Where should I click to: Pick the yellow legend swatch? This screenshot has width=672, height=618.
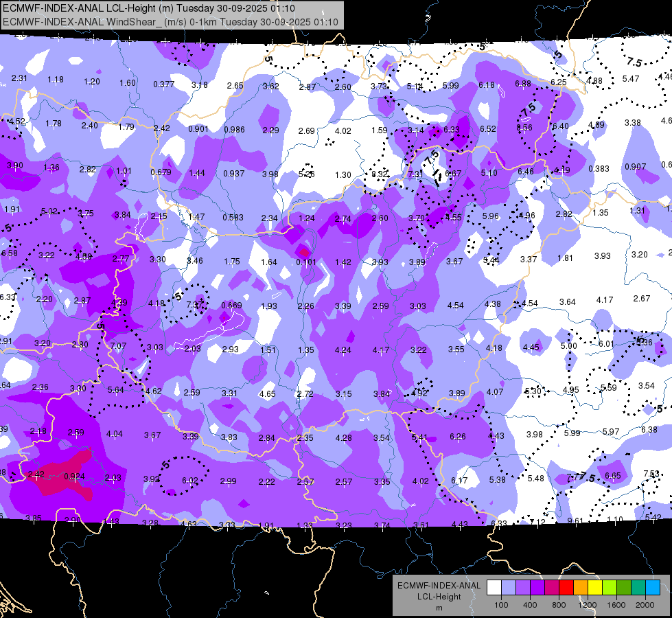coord(595,588)
